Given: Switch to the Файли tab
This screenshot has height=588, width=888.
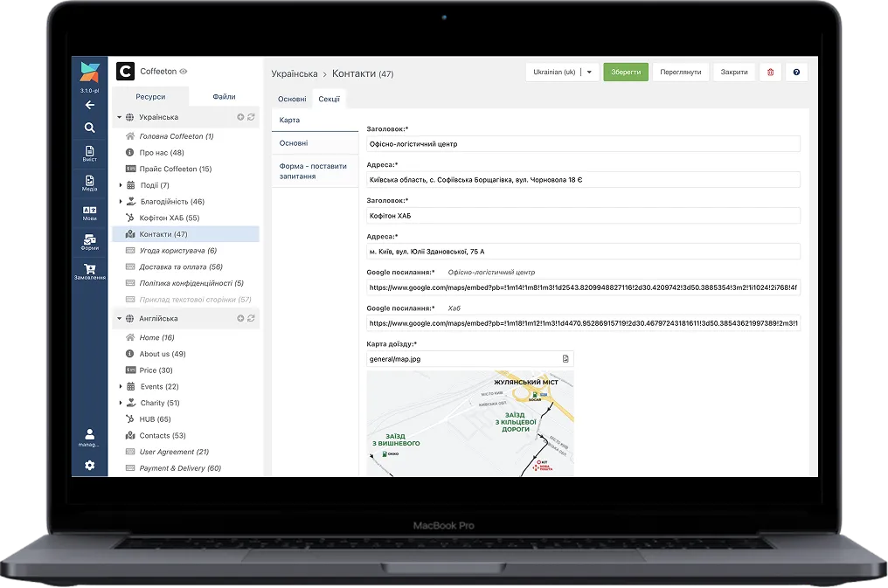Looking at the screenshot, I should 224,97.
